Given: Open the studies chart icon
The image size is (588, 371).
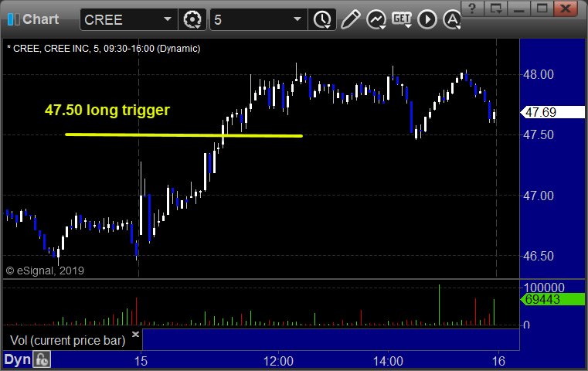Looking at the screenshot, I should pos(376,19).
